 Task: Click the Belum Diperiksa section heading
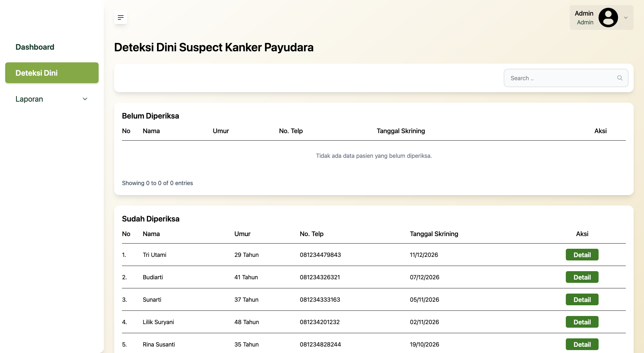151,116
